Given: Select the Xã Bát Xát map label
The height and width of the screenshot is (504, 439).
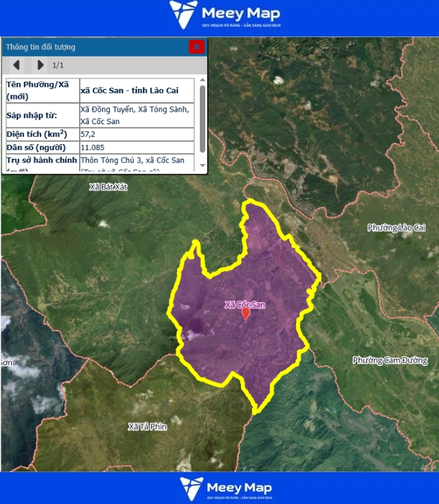Looking at the screenshot, I should point(108,187).
